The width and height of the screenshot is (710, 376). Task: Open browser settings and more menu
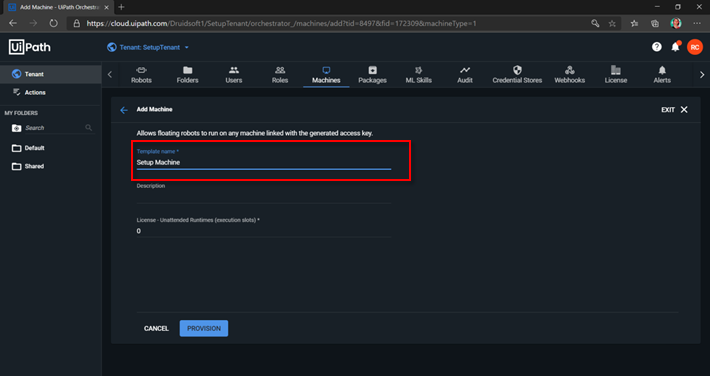697,24
